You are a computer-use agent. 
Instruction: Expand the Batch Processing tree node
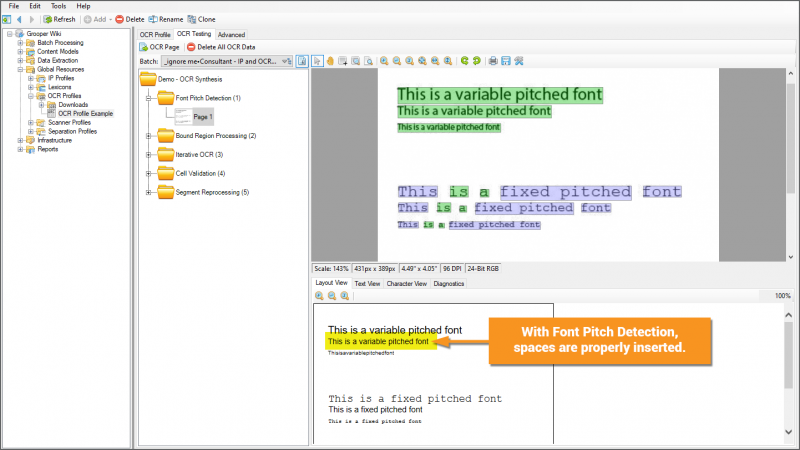point(20,43)
